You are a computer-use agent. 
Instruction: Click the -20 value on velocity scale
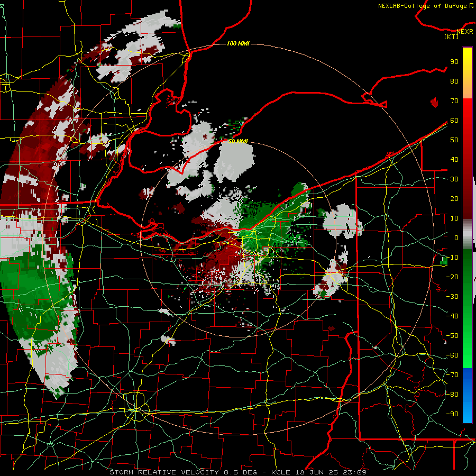coord(452,277)
